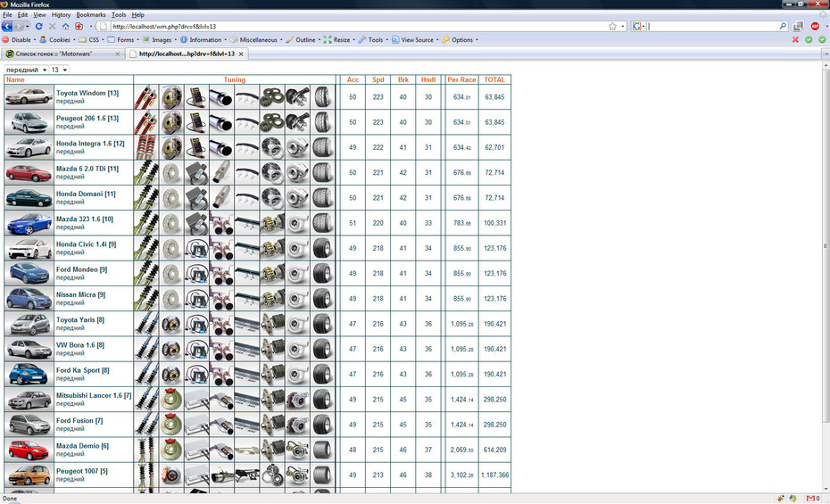Screen dimensions: 830x504
Task: Click the brake caliper icon for Peugeot 1007
Action: click(171, 475)
